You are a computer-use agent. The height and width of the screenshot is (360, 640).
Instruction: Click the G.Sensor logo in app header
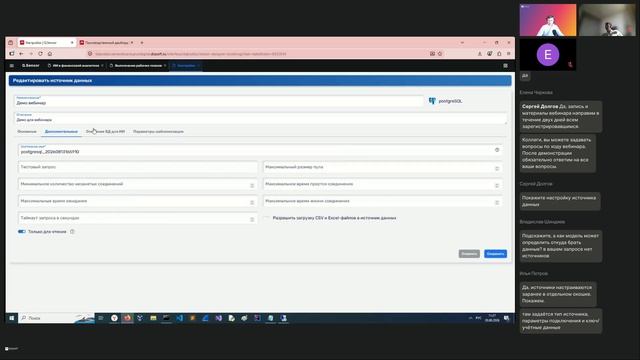(x=31, y=65)
